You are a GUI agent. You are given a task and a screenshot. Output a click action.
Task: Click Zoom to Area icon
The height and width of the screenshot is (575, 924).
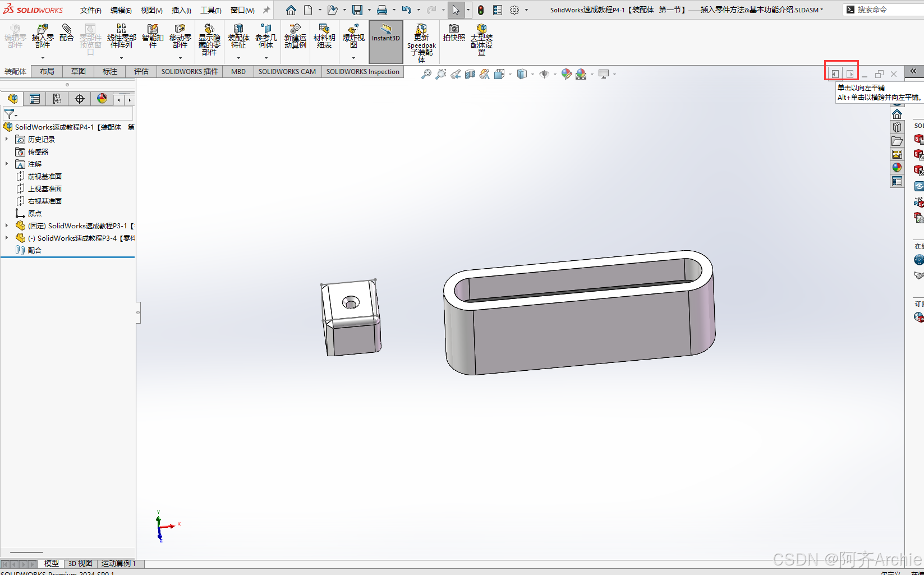pos(441,74)
